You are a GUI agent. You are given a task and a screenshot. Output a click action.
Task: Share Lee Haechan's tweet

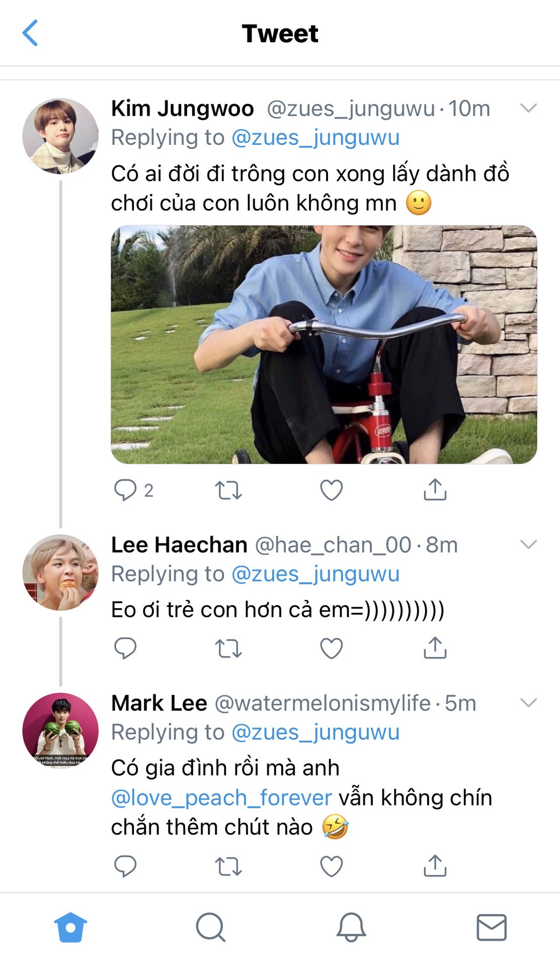tap(435, 648)
